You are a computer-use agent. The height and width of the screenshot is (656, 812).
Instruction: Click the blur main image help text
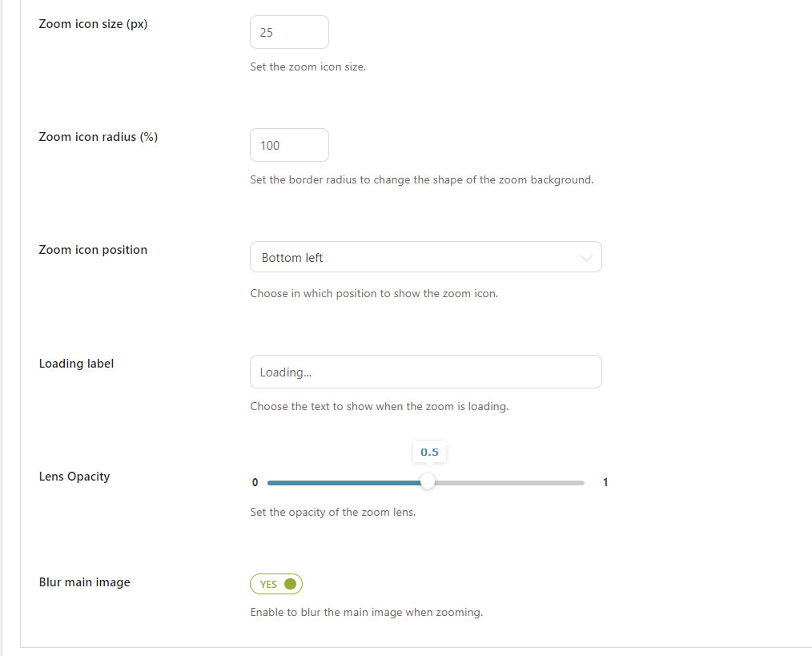point(366,613)
